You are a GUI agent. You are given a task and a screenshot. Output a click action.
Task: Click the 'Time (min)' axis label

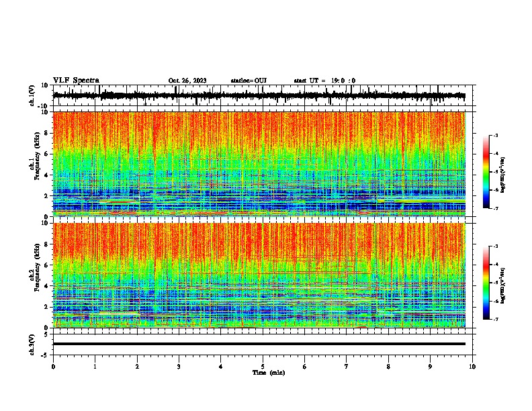[269, 373]
